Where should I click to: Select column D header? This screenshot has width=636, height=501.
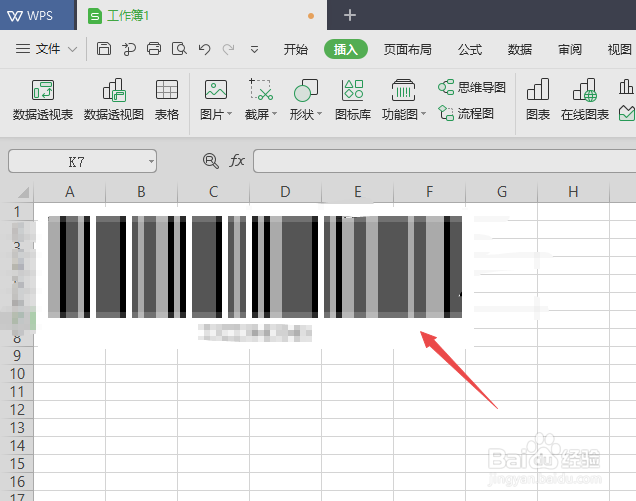[x=285, y=192]
